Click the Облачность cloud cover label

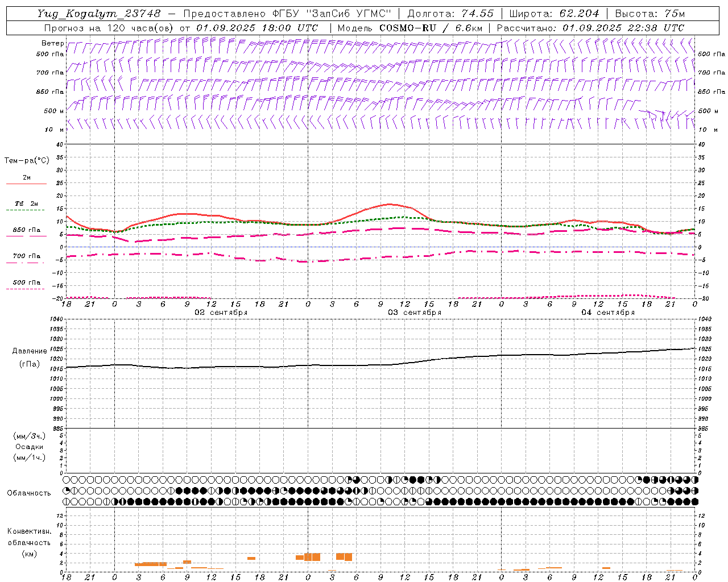(29, 493)
